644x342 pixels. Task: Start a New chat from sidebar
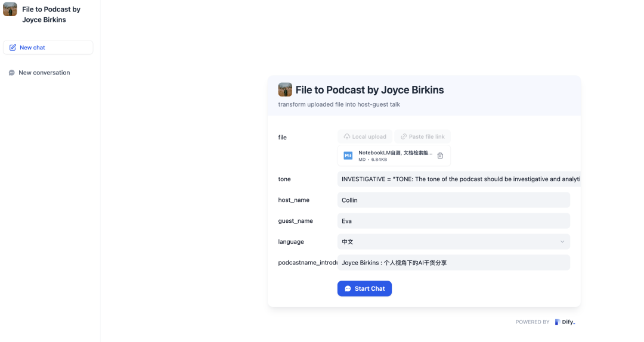coord(48,48)
